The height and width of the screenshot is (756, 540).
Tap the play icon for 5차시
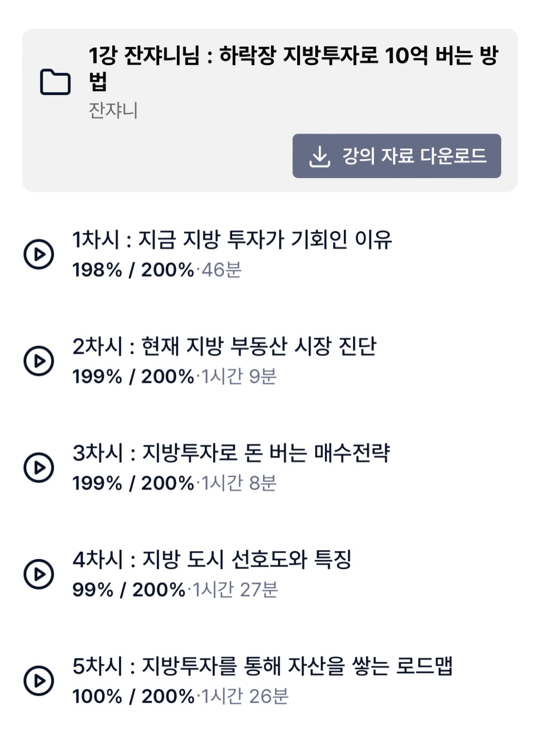[x=39, y=680]
